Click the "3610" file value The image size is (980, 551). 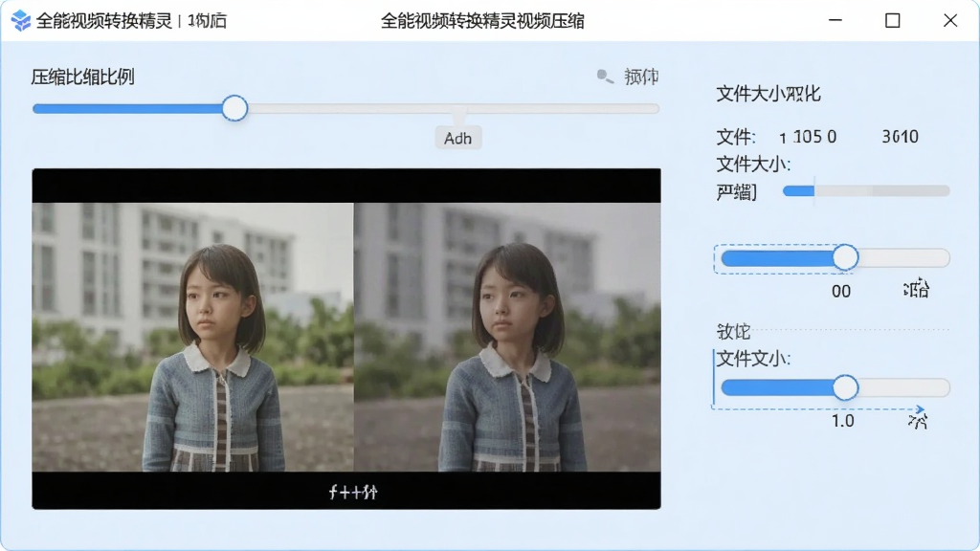[900, 137]
